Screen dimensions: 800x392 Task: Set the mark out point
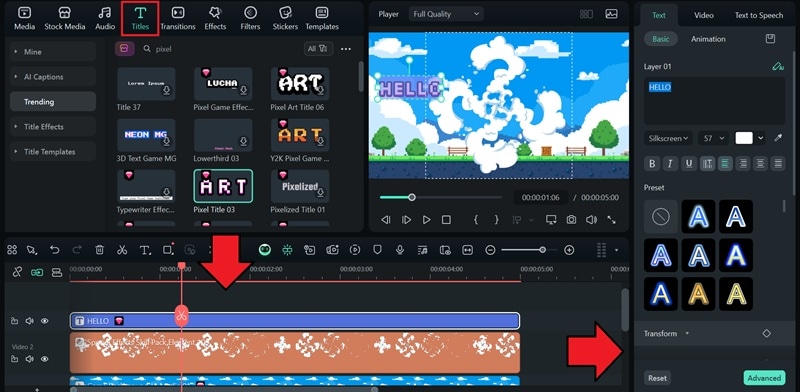pos(496,220)
